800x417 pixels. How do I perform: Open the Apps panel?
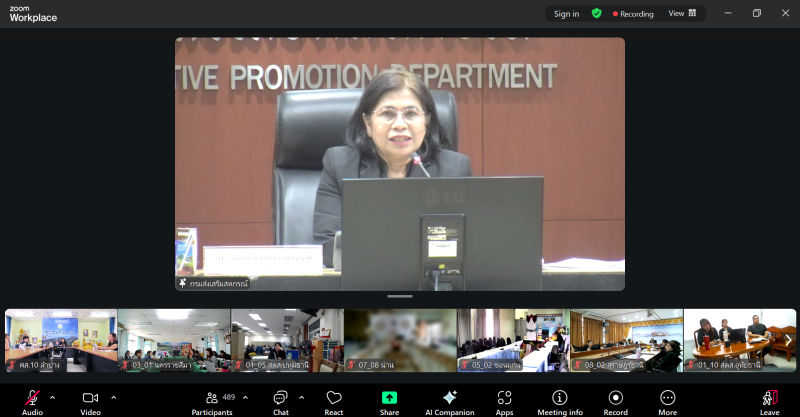click(504, 398)
